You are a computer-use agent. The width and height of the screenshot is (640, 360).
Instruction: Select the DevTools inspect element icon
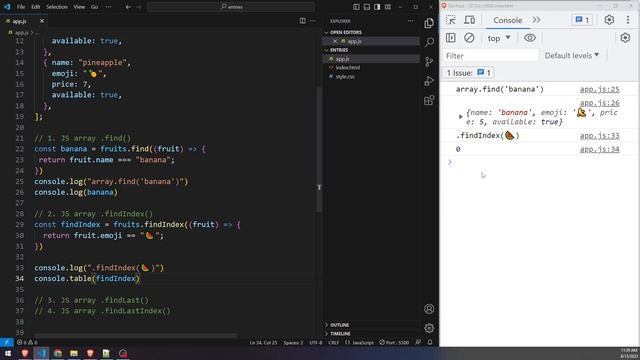coord(451,20)
